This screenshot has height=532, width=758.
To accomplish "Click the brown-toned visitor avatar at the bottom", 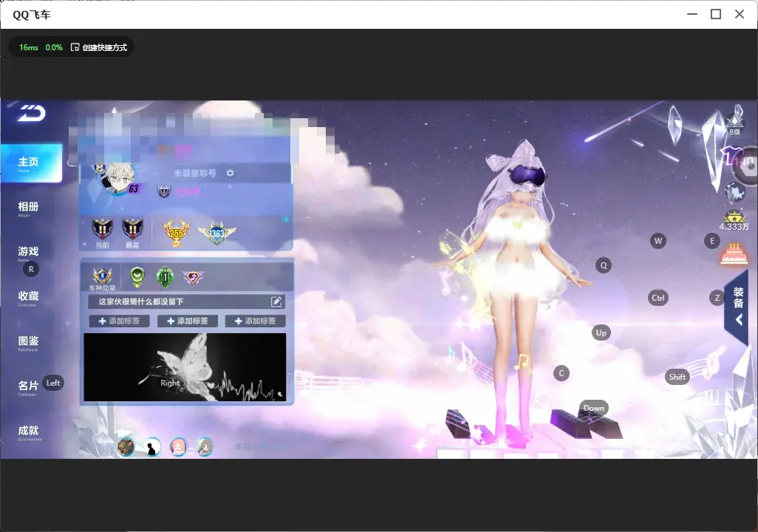I will point(126,446).
